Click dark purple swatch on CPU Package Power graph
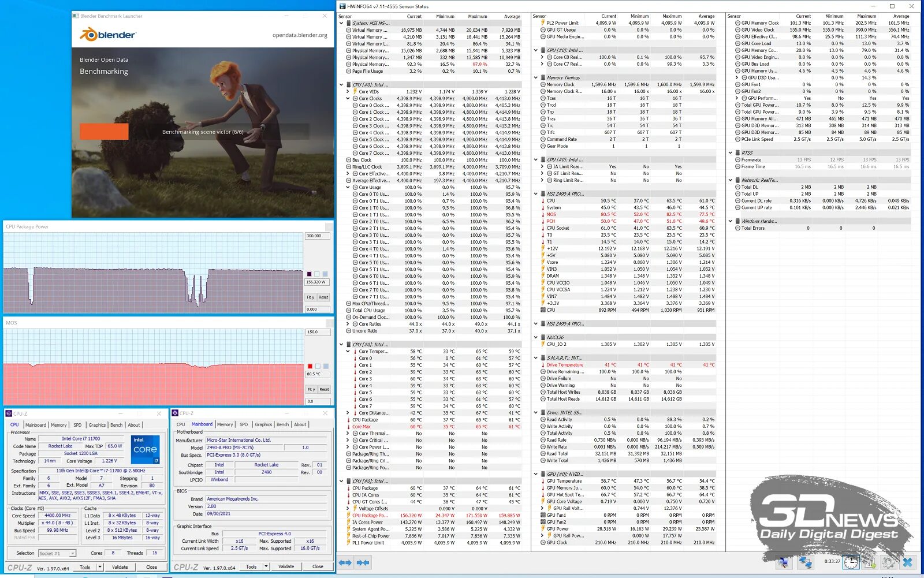The height and width of the screenshot is (578, 924). click(x=309, y=274)
